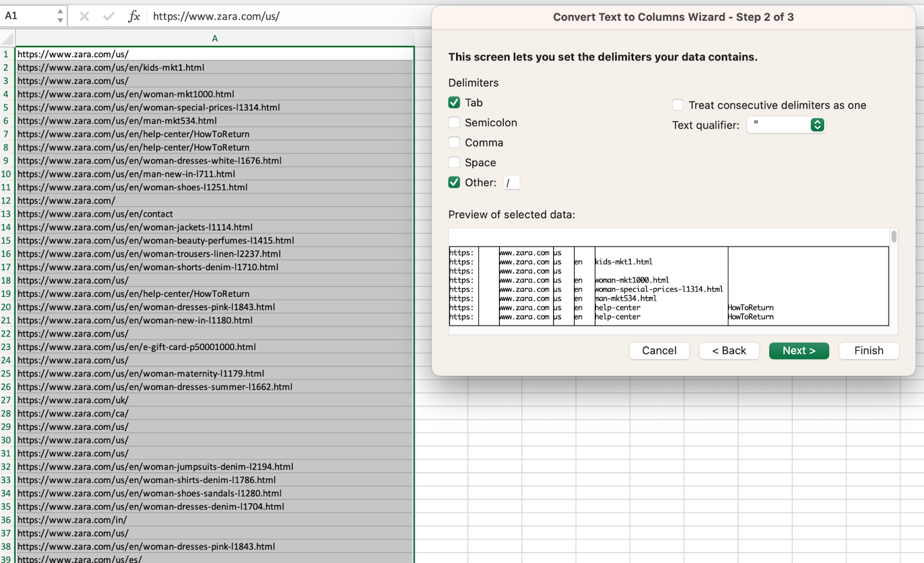Select column A header

[215, 39]
